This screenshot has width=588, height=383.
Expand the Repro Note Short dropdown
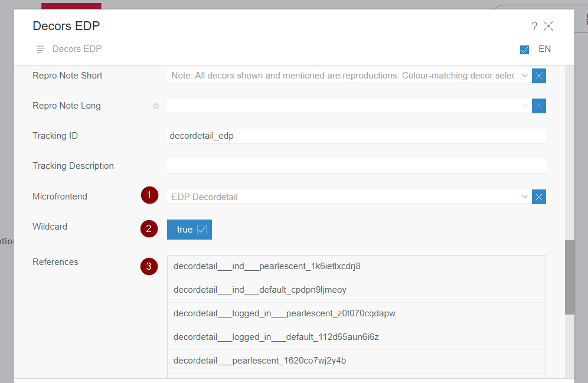coord(525,76)
